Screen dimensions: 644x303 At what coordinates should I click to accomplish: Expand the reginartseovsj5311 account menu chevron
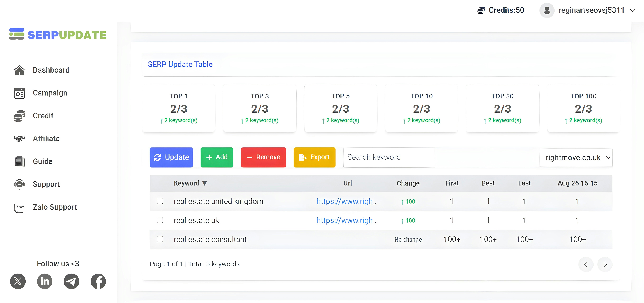633,10
